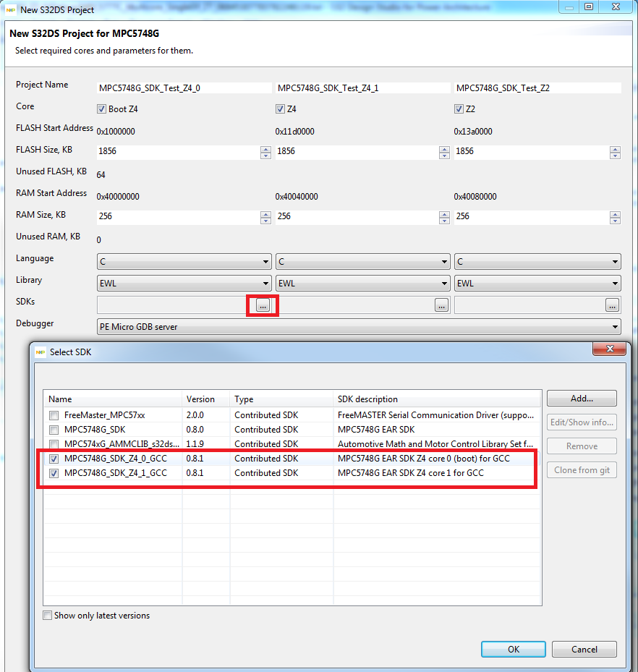The height and width of the screenshot is (672, 638).
Task: Click RAM Size field for Z4 core
Action: pos(357,216)
